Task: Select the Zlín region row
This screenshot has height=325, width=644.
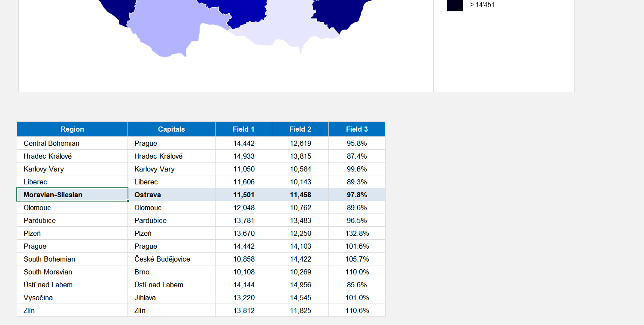Action: [x=30, y=310]
